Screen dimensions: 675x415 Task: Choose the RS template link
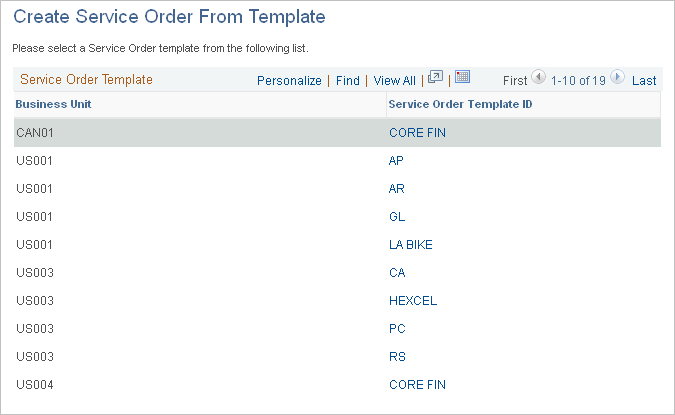coord(397,356)
